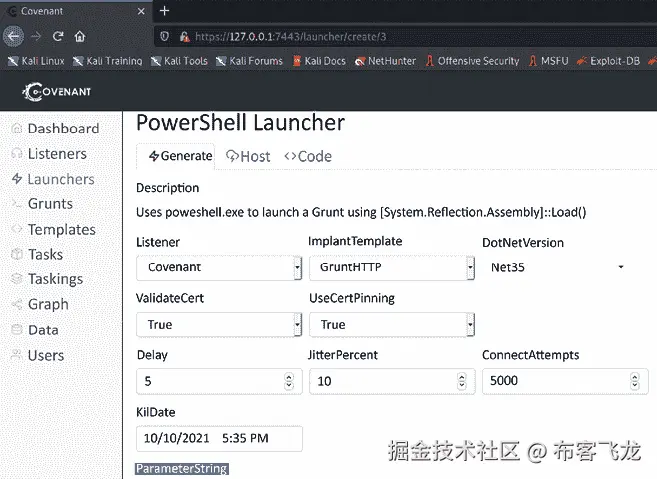Click the shield tracking protection icon
Image resolution: width=657 pixels, height=479 pixels.
[x=165, y=36]
